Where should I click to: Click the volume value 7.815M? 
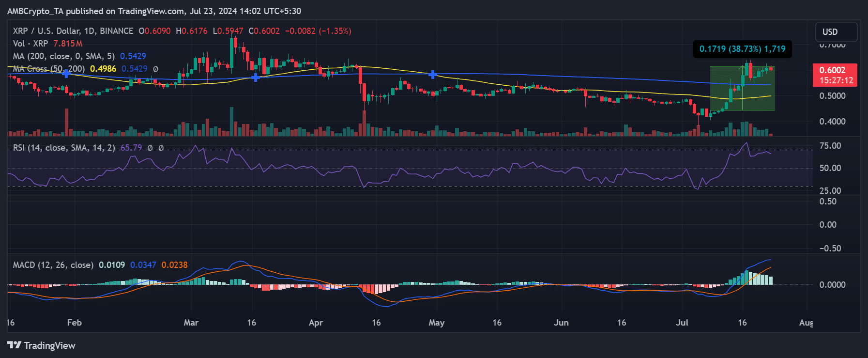coord(68,44)
